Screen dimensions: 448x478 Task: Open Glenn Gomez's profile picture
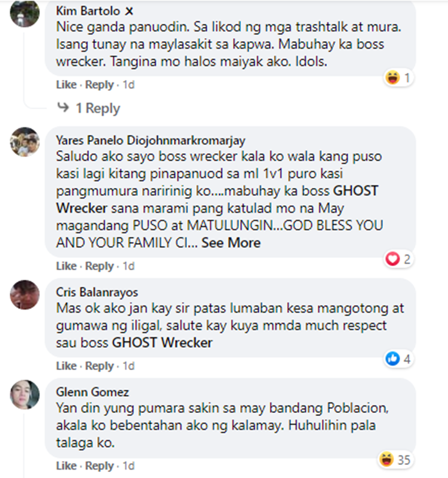24,394
